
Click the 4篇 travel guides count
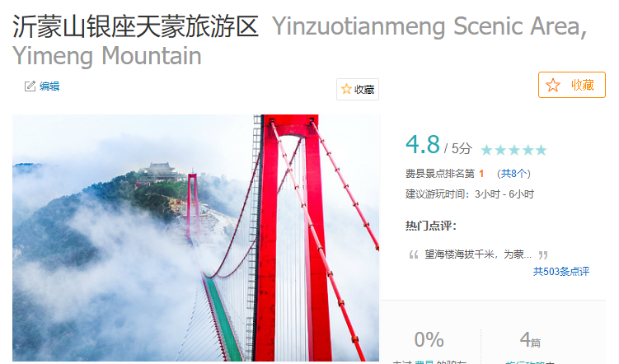(x=530, y=339)
